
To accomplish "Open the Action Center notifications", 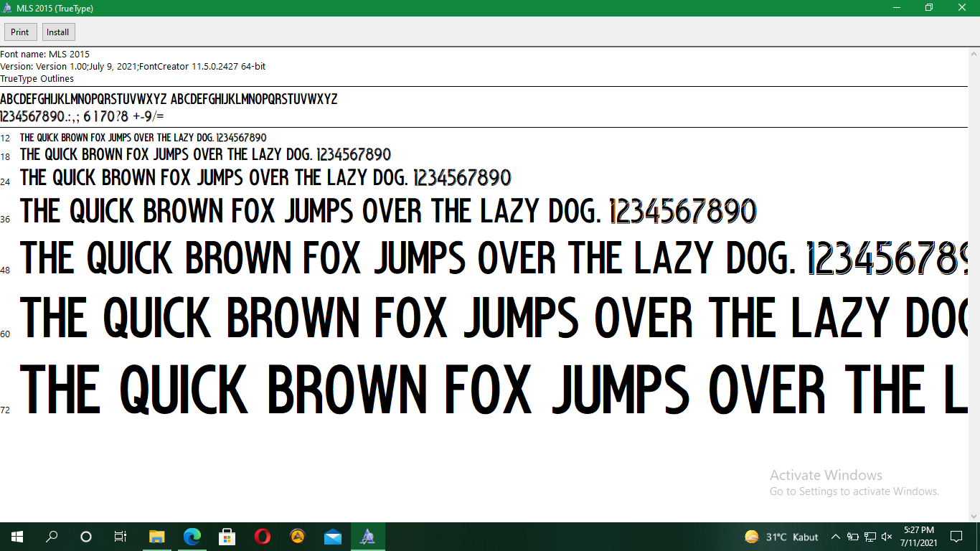I will click(957, 537).
